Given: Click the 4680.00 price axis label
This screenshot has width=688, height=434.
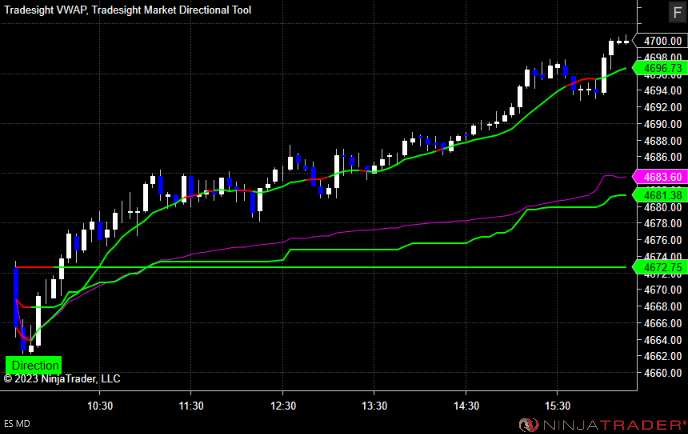Looking at the screenshot, I should (663, 207).
